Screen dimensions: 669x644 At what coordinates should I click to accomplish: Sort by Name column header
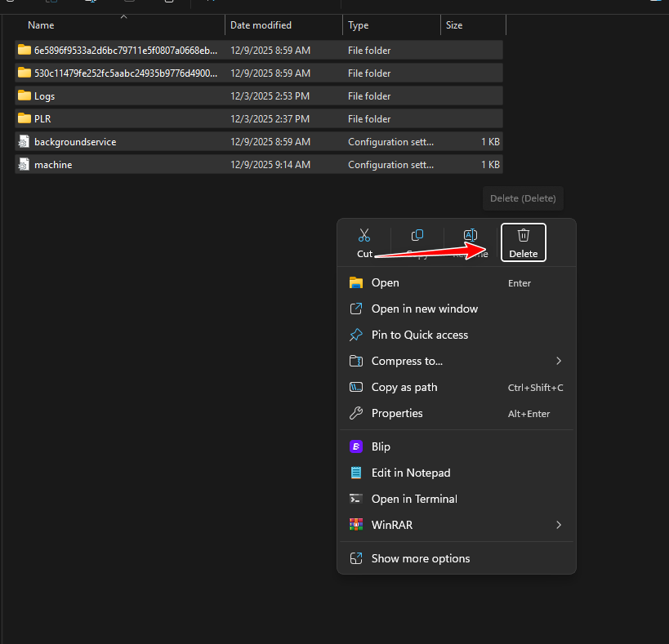tap(41, 25)
